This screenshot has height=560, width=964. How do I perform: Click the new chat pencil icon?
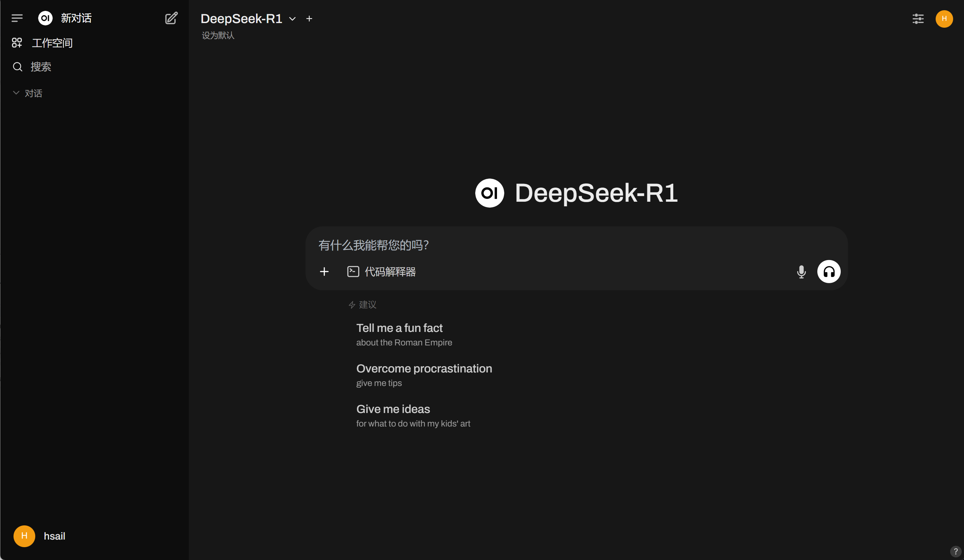pyautogui.click(x=171, y=18)
